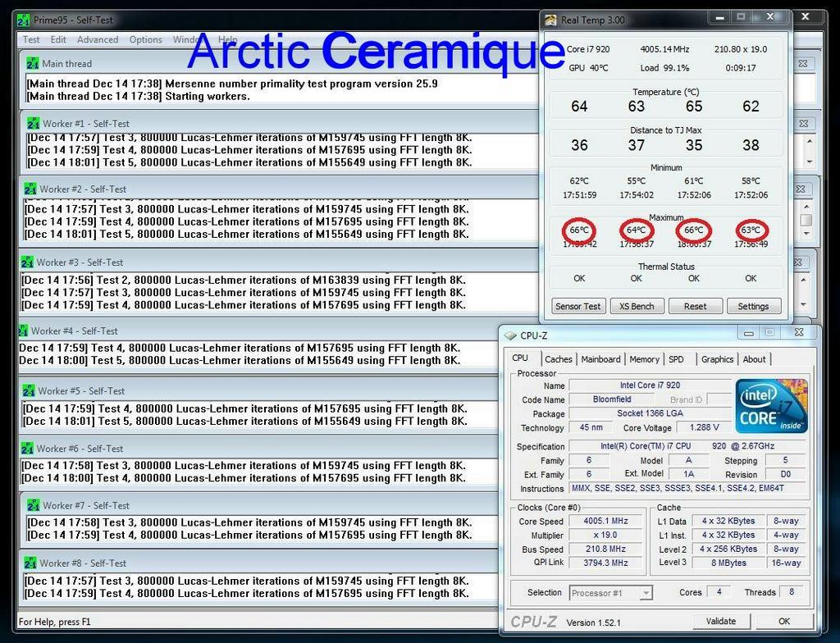Click the Worker #8 window icon

pyautogui.click(x=30, y=563)
